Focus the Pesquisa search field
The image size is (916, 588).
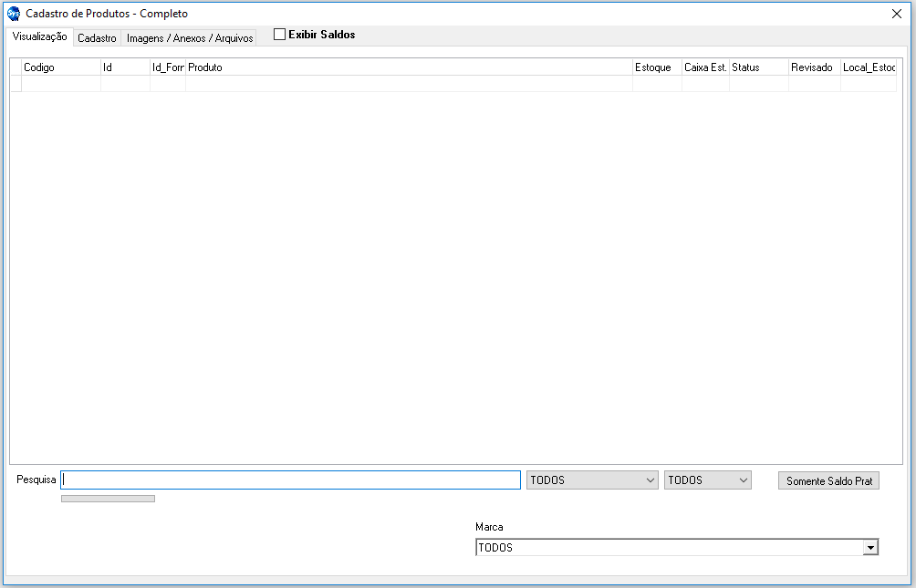coord(290,480)
